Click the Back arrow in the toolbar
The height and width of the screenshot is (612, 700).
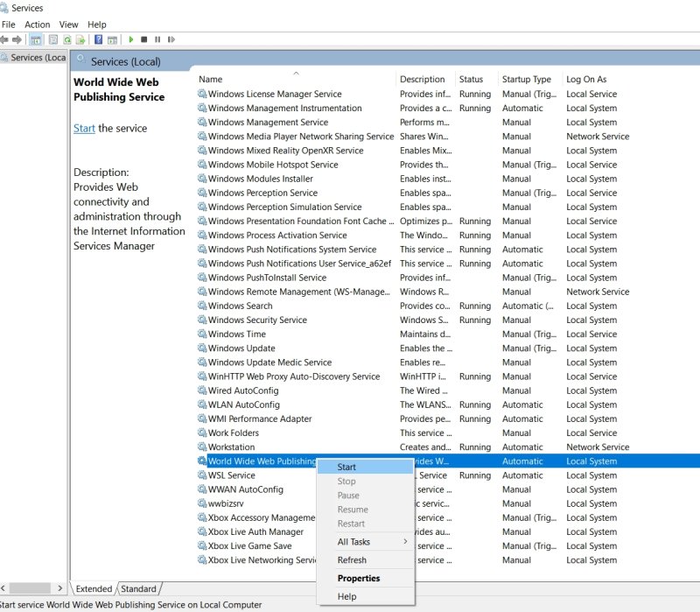[4, 39]
